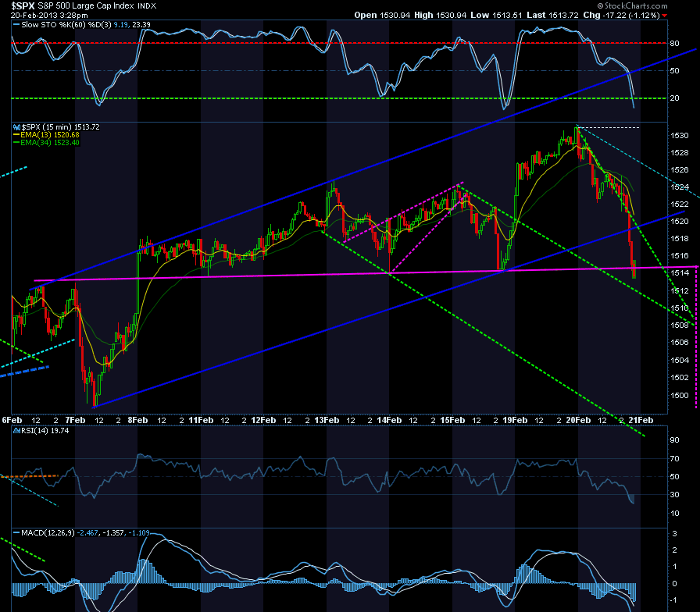Click the 20Feb date axis label
700x612 pixels.
pos(578,420)
